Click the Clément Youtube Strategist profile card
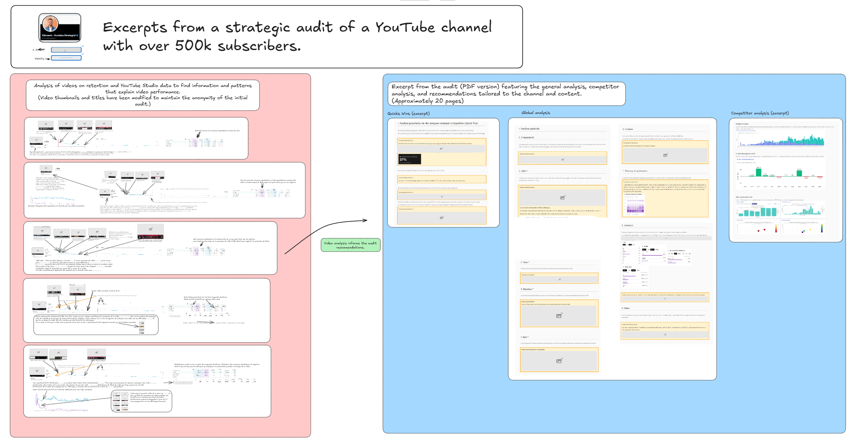This screenshot has width=868, height=446. coord(60,28)
